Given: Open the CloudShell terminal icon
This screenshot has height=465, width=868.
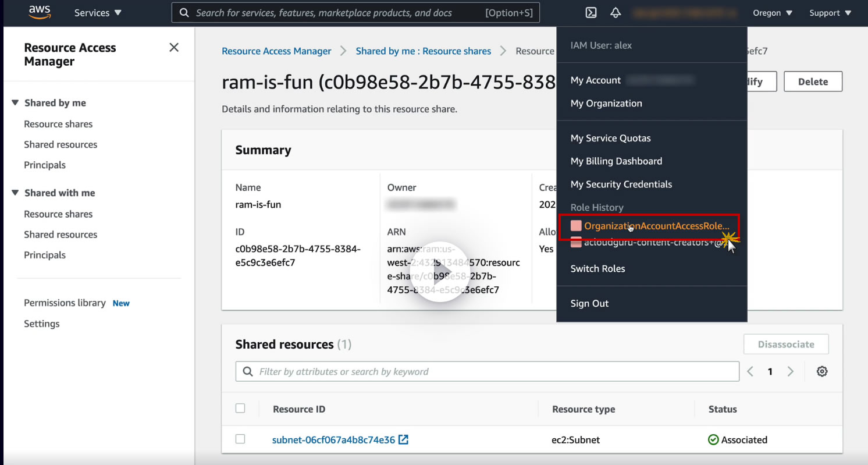Looking at the screenshot, I should click(x=591, y=13).
